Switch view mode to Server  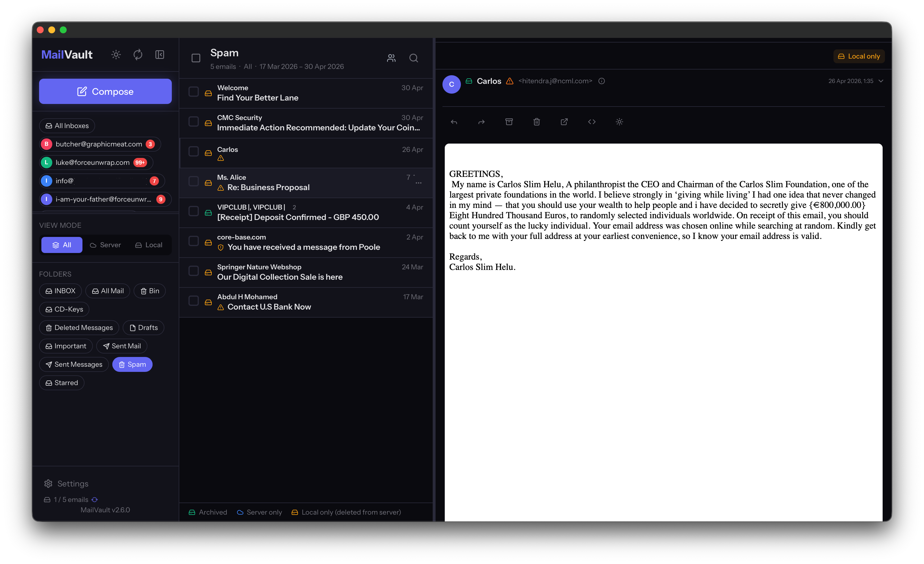pos(105,245)
